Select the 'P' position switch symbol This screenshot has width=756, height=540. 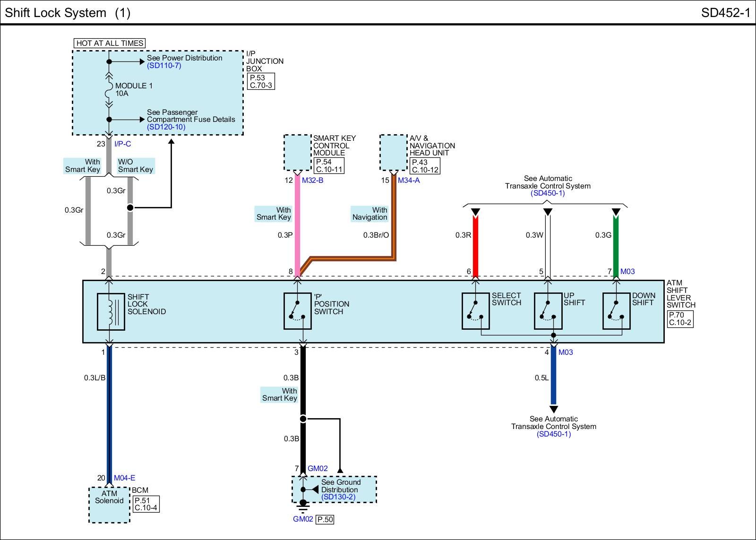click(297, 311)
